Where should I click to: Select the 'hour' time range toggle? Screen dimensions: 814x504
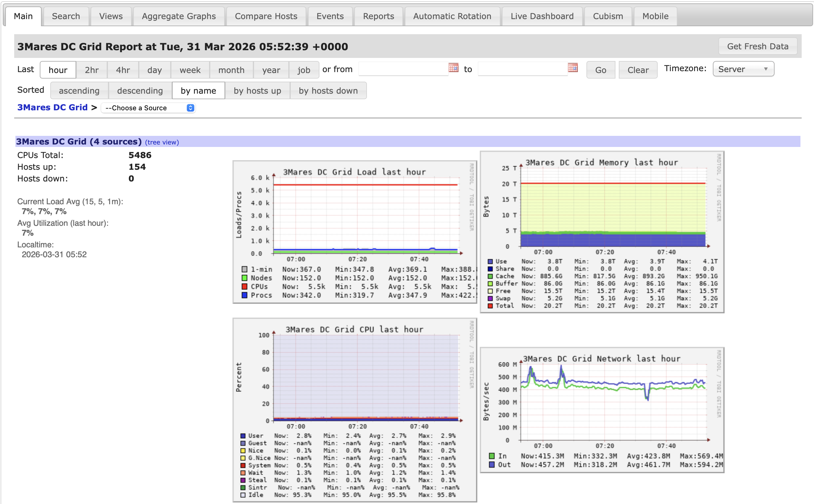(x=58, y=70)
